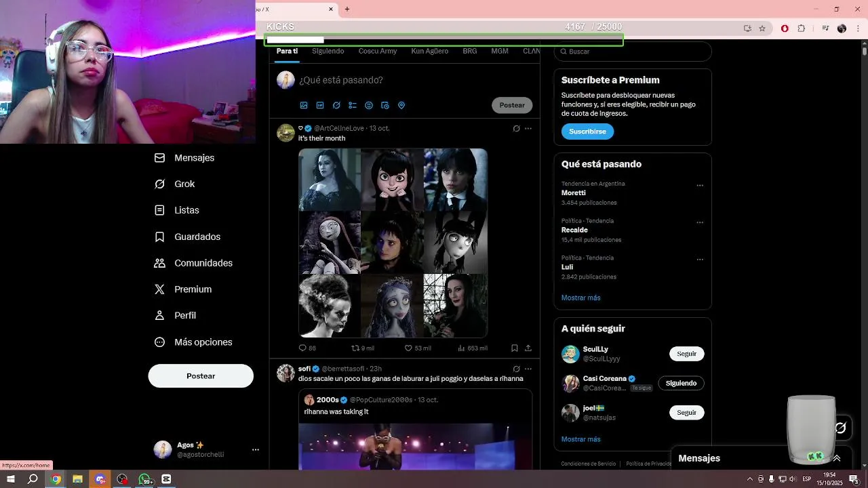Schedule the post with calendar icon
Screen dimensions: 868x488
pos(385,105)
